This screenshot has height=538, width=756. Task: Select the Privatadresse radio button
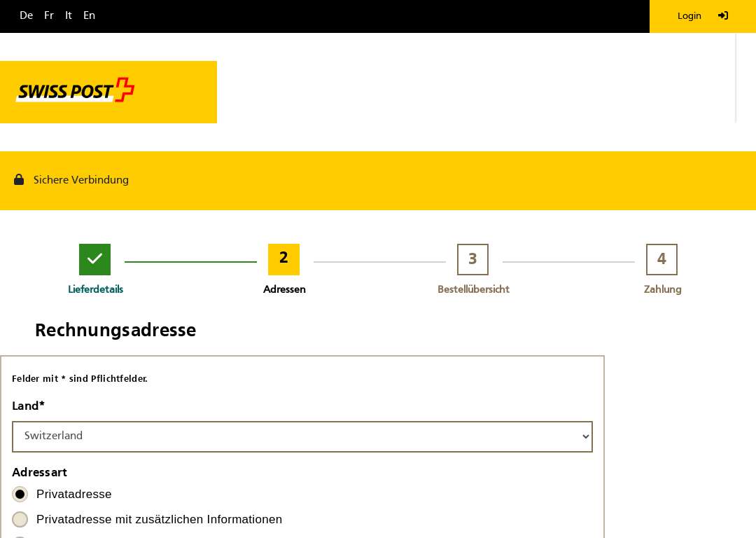click(x=20, y=494)
